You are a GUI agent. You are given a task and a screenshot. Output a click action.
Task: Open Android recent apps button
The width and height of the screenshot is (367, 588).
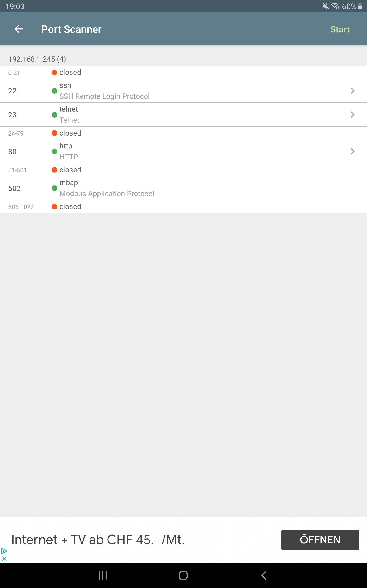103,575
